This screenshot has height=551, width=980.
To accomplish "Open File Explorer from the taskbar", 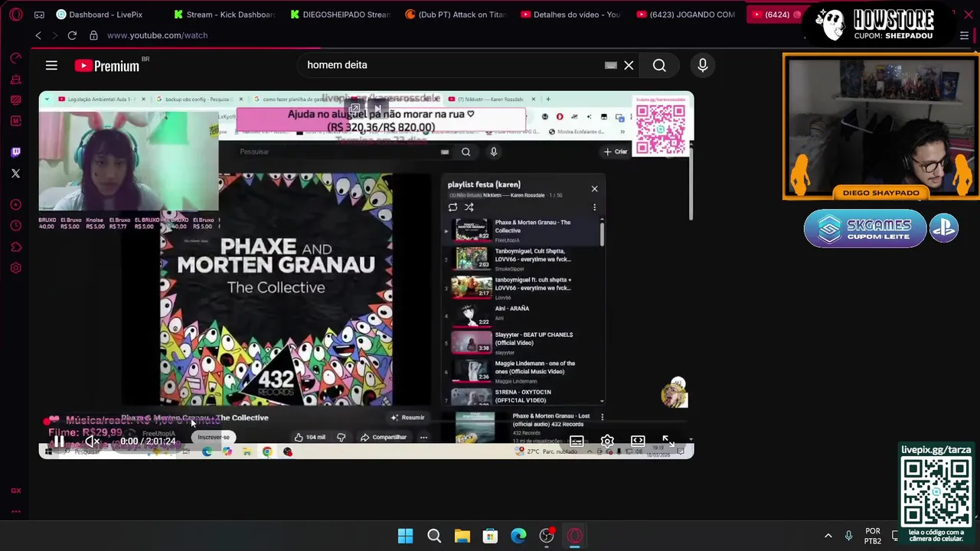I will (x=462, y=536).
